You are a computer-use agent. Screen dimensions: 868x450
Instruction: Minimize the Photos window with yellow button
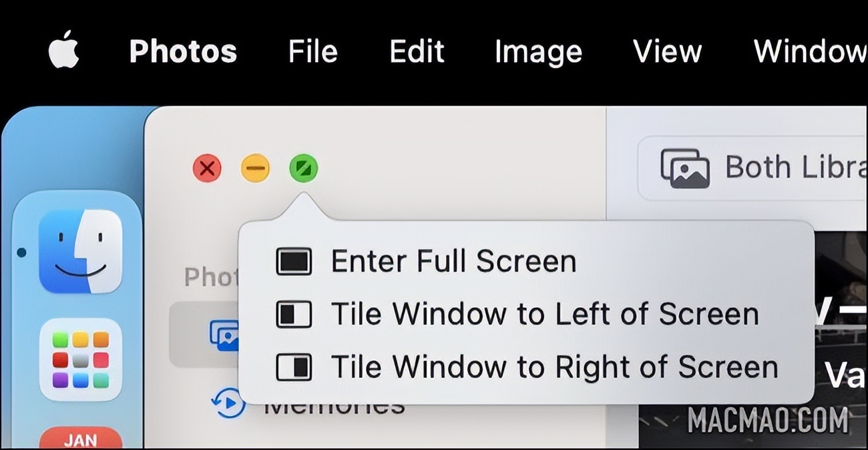pos(255,168)
